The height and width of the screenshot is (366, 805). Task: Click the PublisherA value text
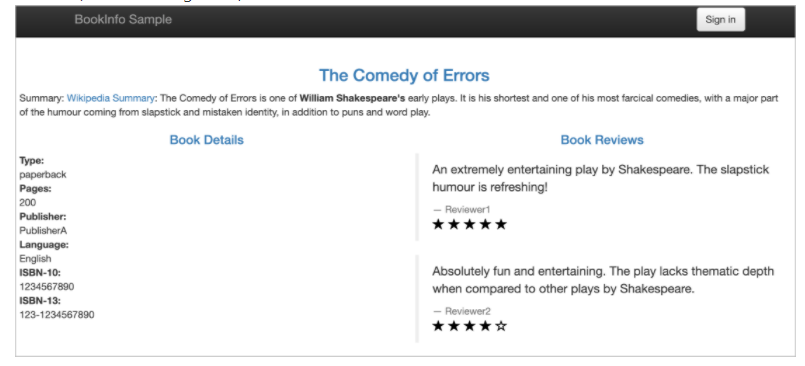[x=43, y=230]
